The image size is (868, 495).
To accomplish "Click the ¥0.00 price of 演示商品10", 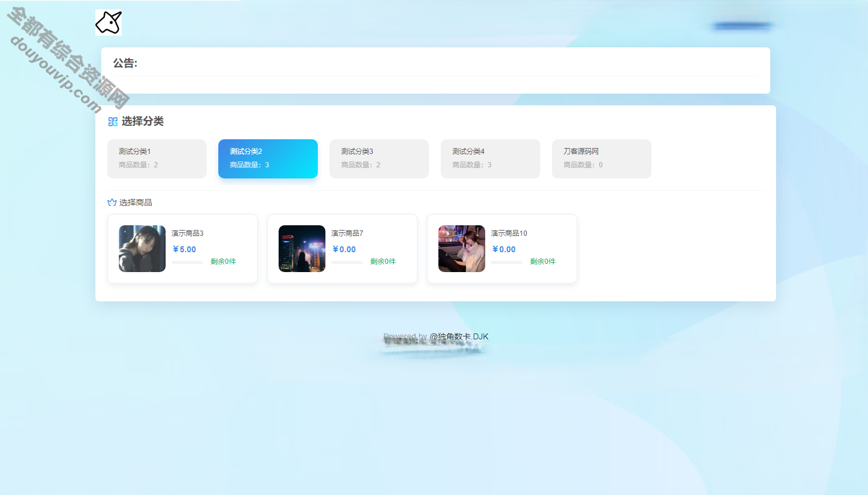I will point(504,249).
